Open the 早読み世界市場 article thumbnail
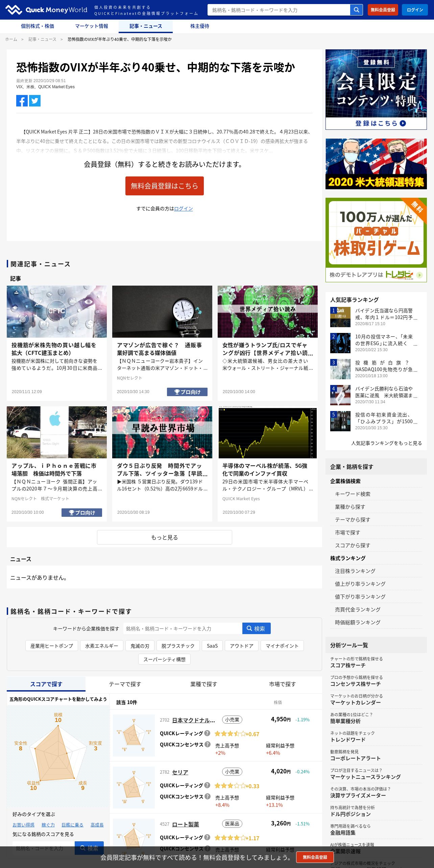Viewport: 434px width, 868px height. pos(162,432)
